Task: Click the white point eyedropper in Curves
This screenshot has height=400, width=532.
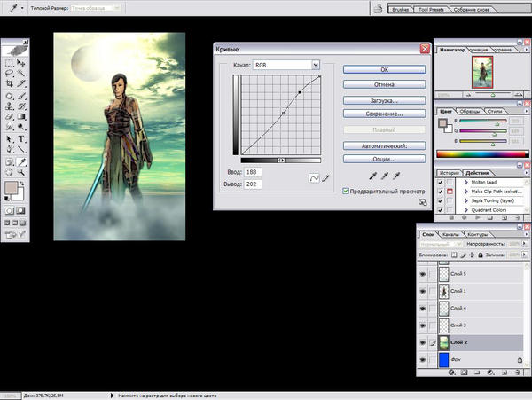Action: pos(396,176)
